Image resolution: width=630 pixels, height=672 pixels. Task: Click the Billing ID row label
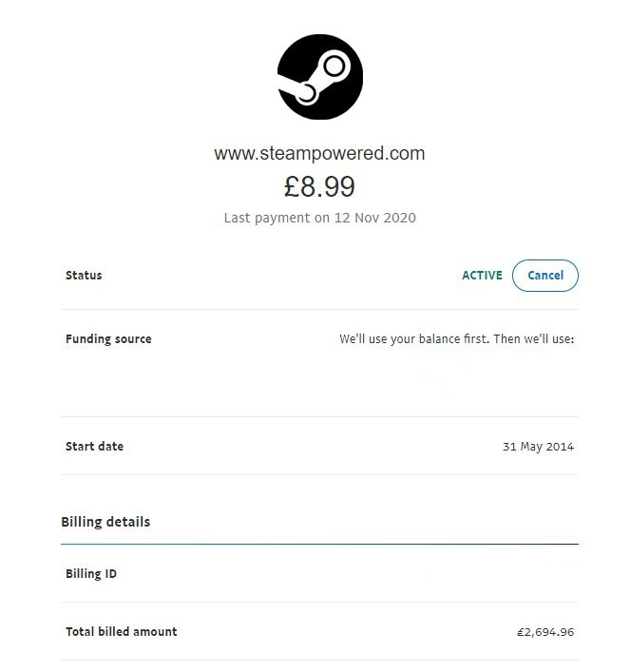(x=91, y=573)
